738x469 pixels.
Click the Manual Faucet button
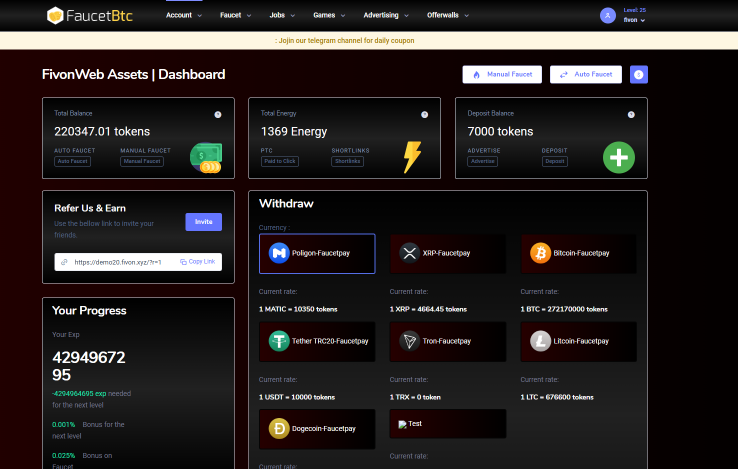pyautogui.click(x=502, y=74)
